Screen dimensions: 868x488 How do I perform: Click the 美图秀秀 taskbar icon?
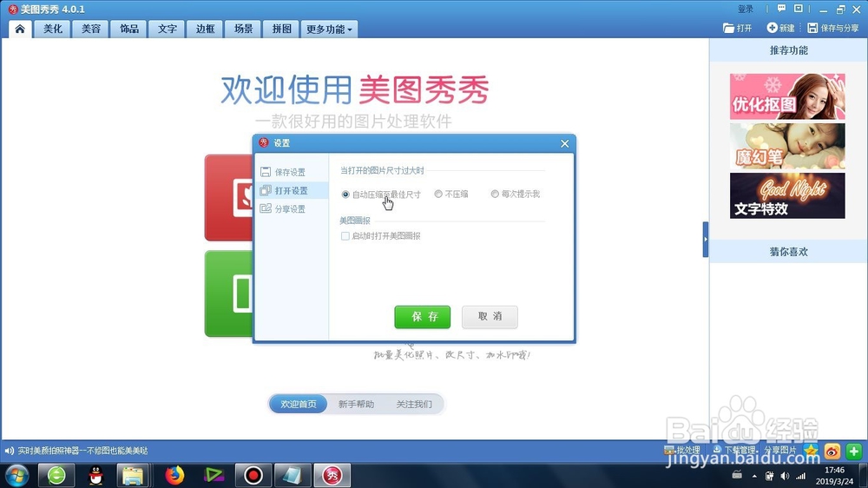(x=332, y=475)
